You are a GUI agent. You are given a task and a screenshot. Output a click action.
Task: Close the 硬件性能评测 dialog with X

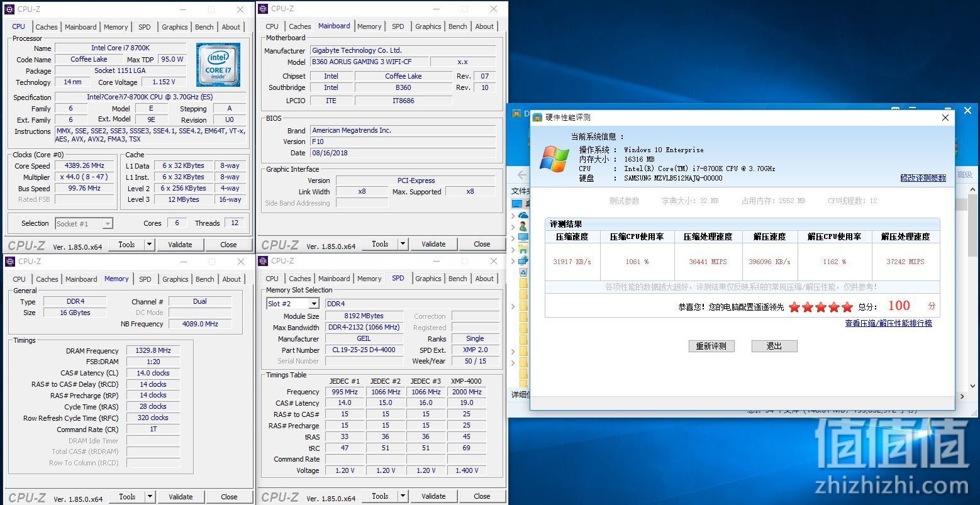945,118
